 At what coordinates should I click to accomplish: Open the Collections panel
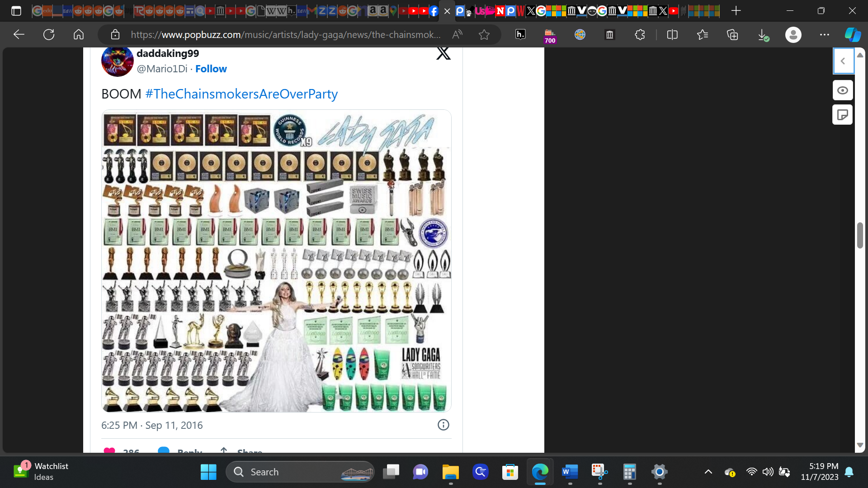point(732,34)
